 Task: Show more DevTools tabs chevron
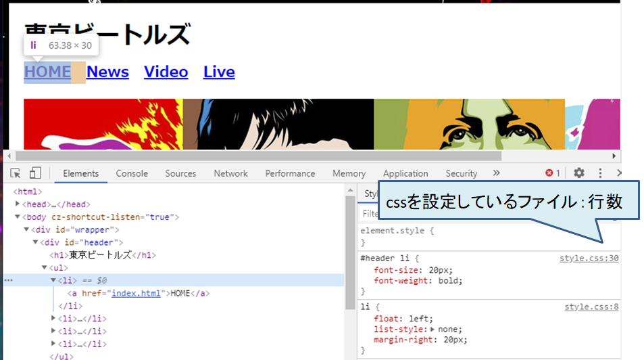point(497,173)
